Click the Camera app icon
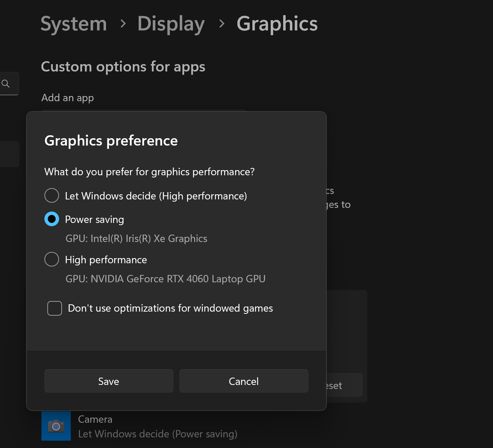 (56, 426)
